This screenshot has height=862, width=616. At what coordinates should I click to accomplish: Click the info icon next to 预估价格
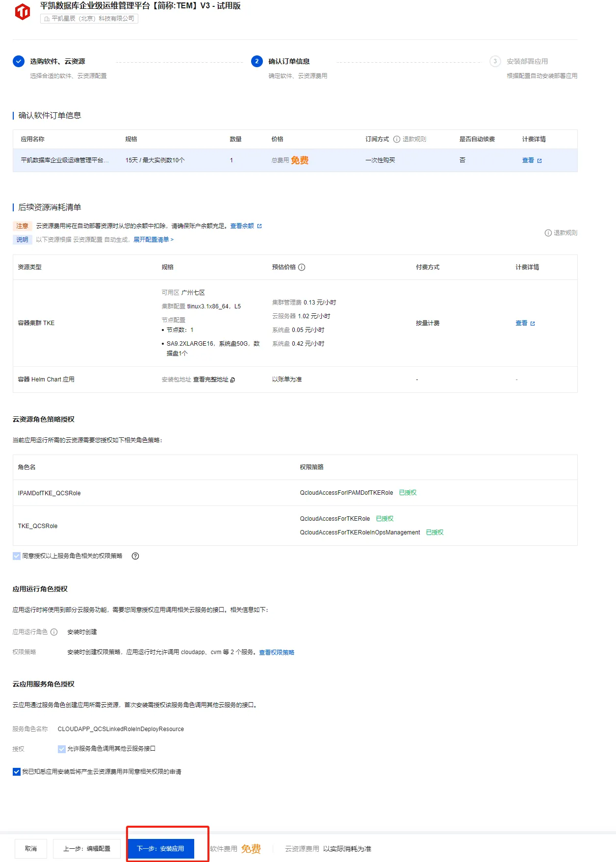tap(302, 267)
